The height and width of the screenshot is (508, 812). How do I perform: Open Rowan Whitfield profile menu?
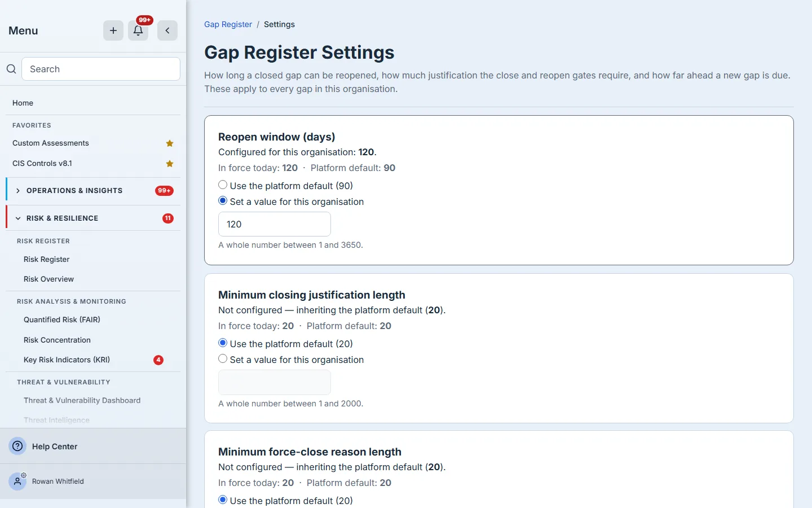(x=58, y=481)
